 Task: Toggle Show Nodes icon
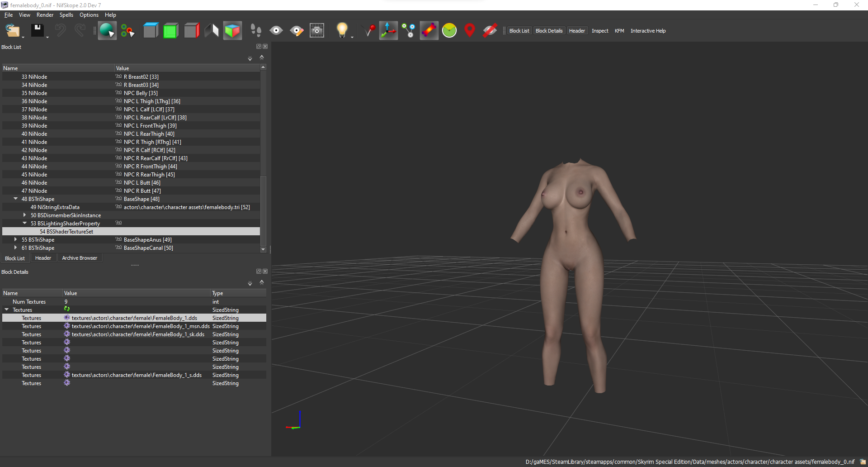click(x=409, y=31)
